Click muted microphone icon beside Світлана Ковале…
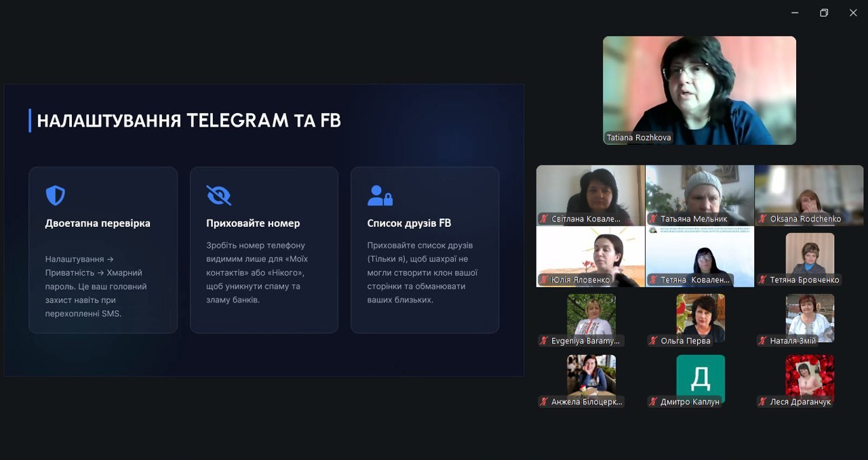The height and width of the screenshot is (460, 868). click(544, 219)
